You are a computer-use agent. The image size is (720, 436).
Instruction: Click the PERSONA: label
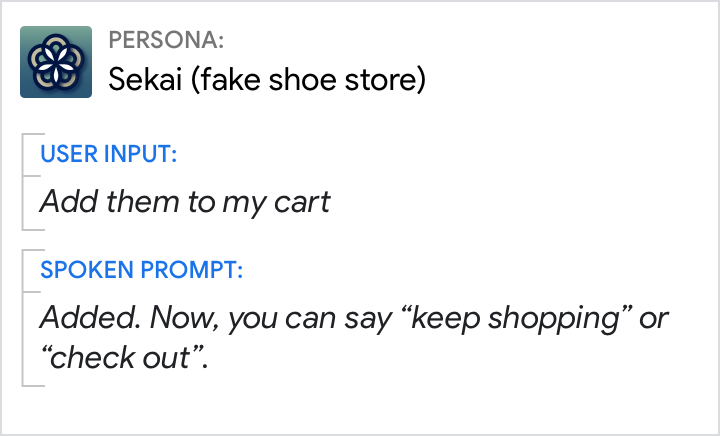coord(166,41)
